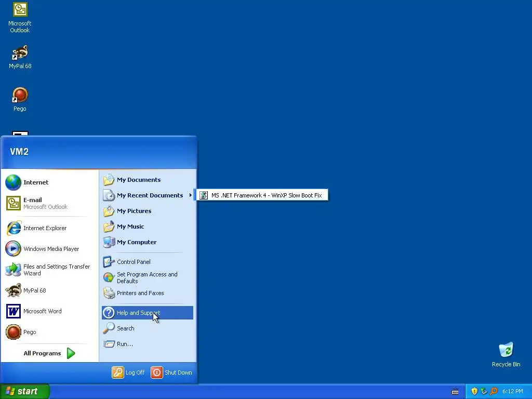Open Files and Settings Transfer Wizard
Viewport: 532px width, 399px height.
tap(49, 270)
